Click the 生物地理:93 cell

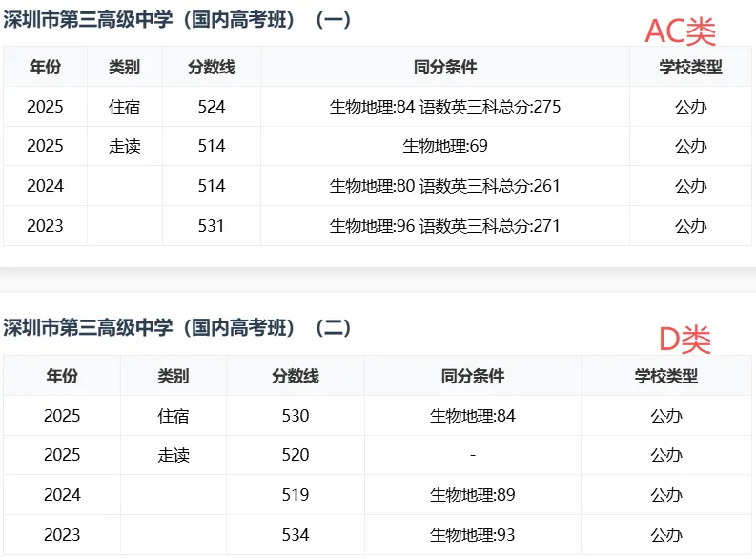473,535
